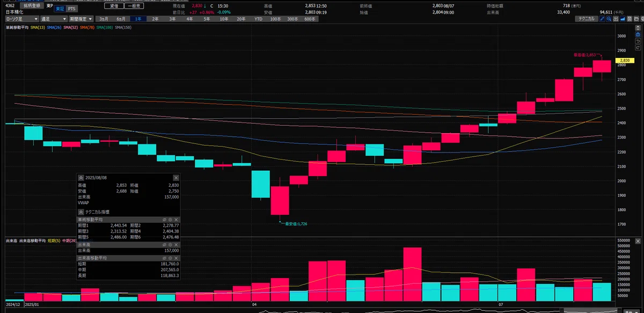
Task: Click the save document icon in toolbar
Action: pyautogui.click(x=630, y=19)
